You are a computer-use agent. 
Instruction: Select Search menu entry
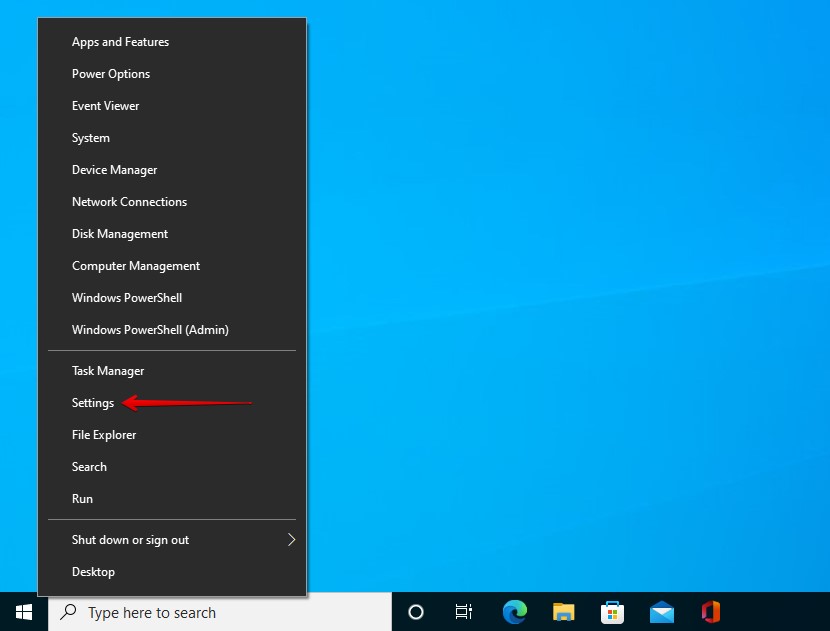(x=172, y=467)
